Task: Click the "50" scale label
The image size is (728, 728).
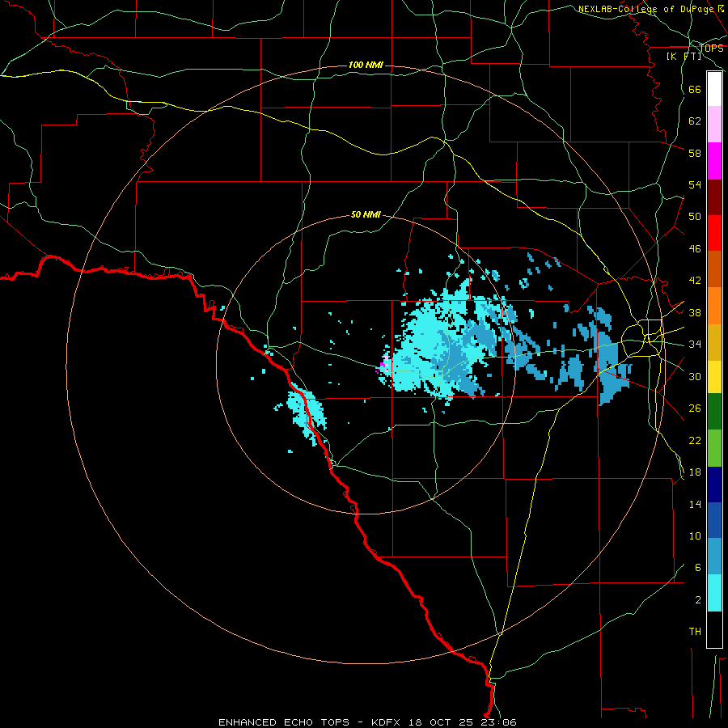Action: (x=695, y=217)
